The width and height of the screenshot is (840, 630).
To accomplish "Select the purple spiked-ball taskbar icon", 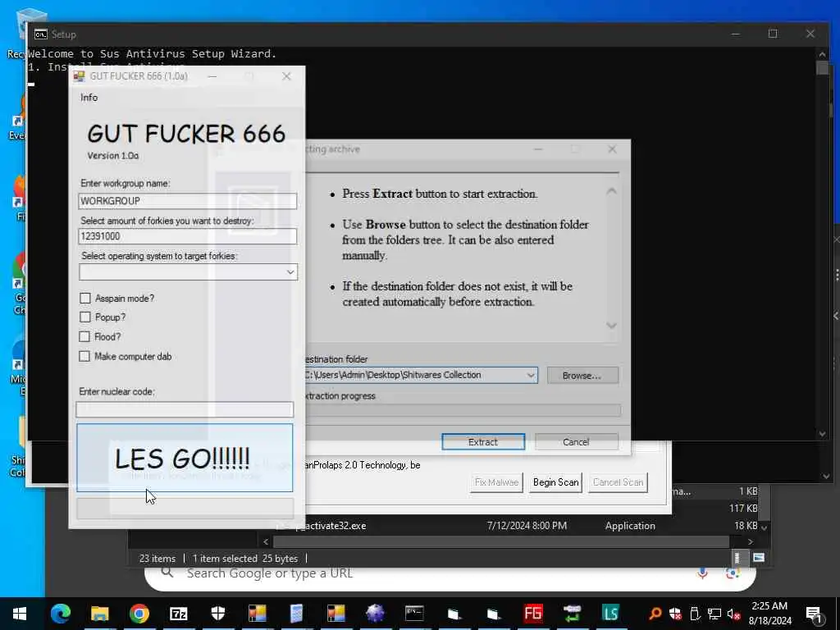I will 375,614.
